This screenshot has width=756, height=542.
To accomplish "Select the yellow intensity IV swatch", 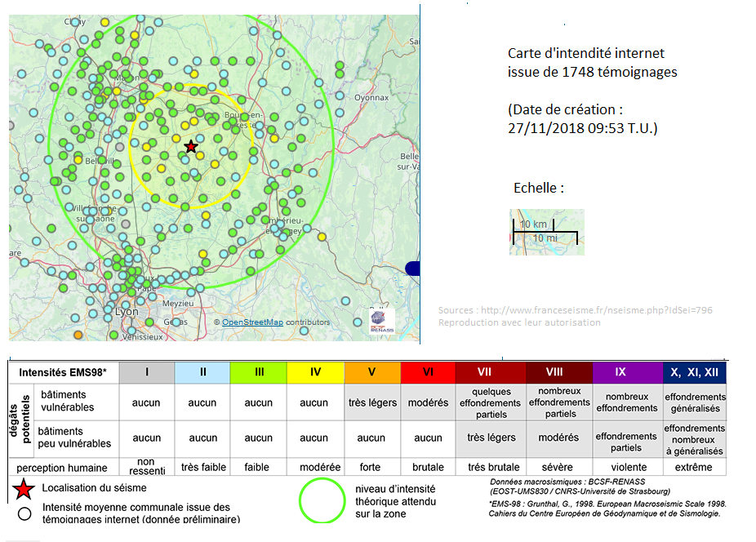I will coord(315,372).
